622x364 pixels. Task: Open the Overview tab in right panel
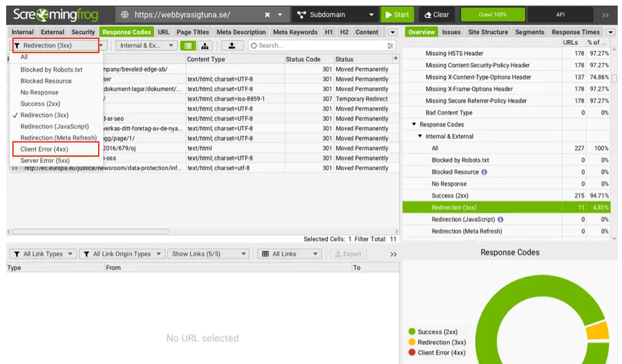pyautogui.click(x=422, y=32)
